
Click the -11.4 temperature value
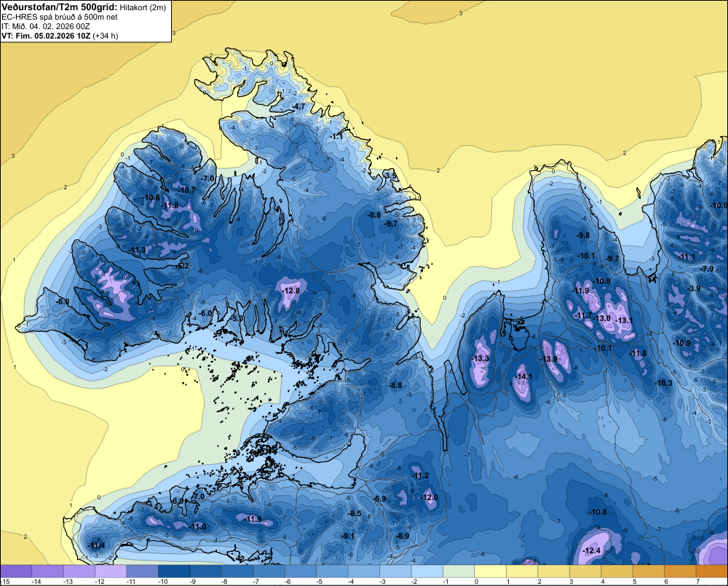[x=97, y=545]
